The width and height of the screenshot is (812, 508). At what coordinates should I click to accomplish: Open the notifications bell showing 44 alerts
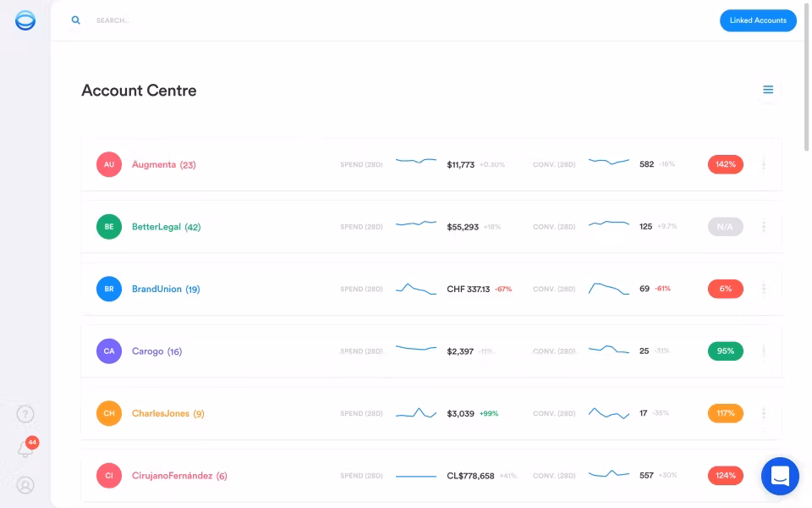(25, 449)
